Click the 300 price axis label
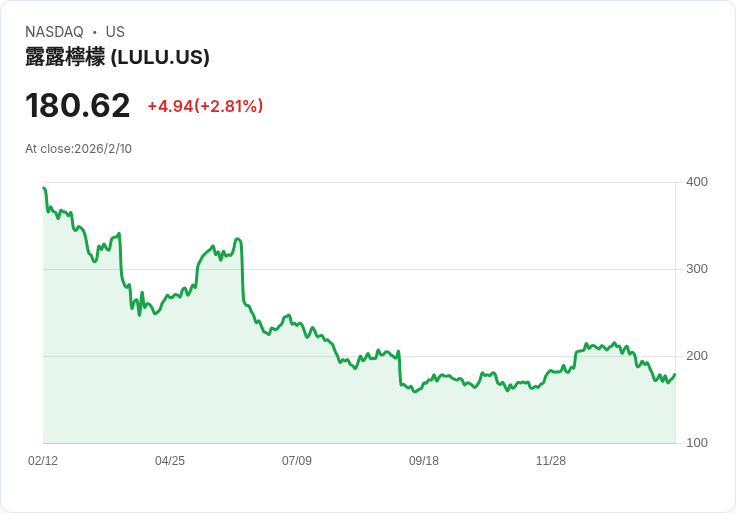This screenshot has height=513, width=736. [x=697, y=269]
